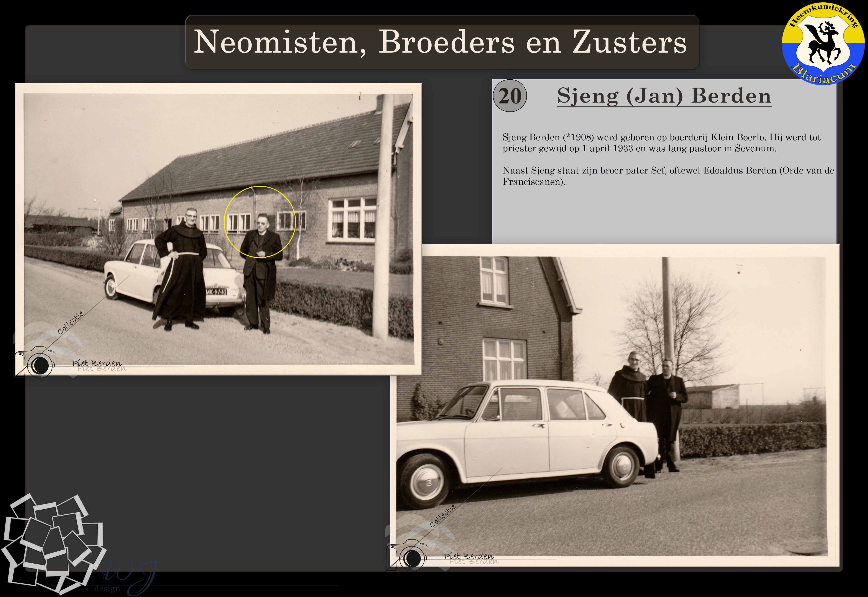Viewport: 868px width, 597px height.
Task: Click the Piet Berden credit on right photo
Action: (469, 556)
